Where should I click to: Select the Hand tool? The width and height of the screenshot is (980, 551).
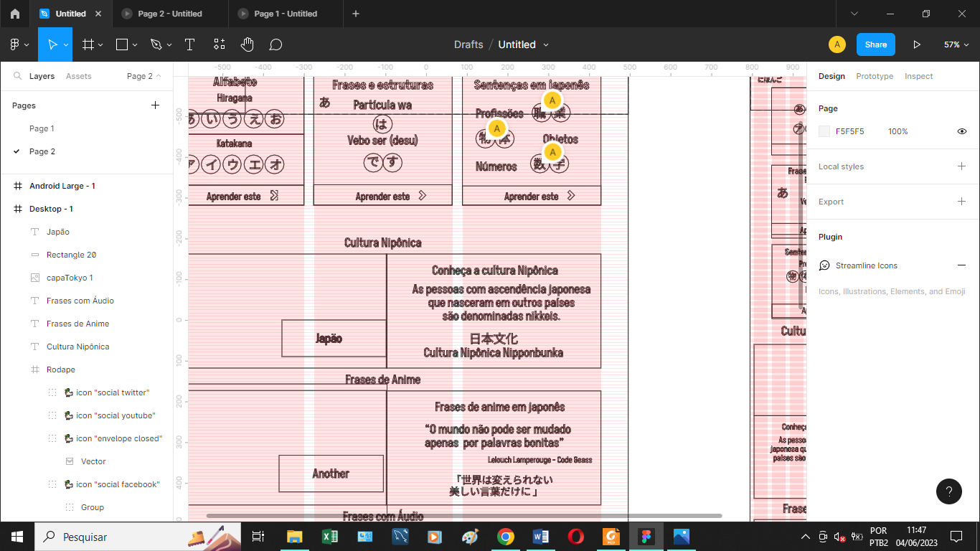pos(247,44)
